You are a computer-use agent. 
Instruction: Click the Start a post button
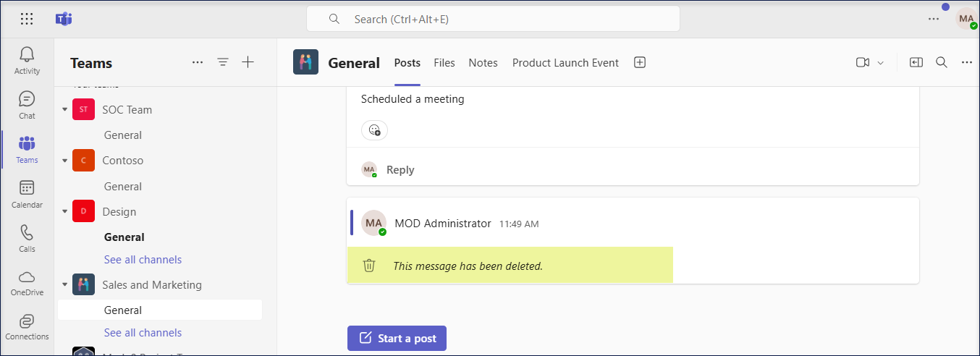coord(397,338)
